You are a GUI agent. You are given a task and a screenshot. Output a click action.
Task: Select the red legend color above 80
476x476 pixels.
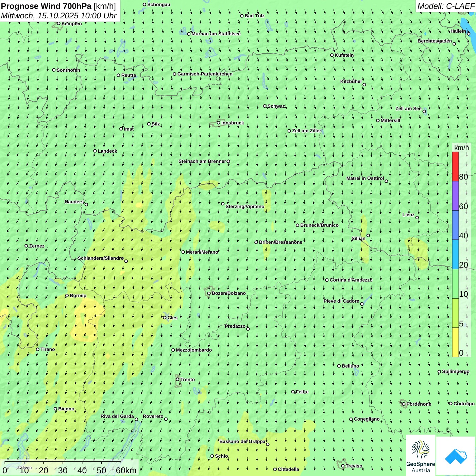pos(455,166)
